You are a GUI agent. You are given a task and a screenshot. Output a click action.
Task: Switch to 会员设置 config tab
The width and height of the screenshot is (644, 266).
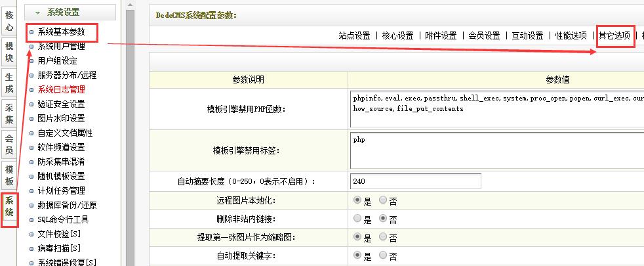pos(484,35)
